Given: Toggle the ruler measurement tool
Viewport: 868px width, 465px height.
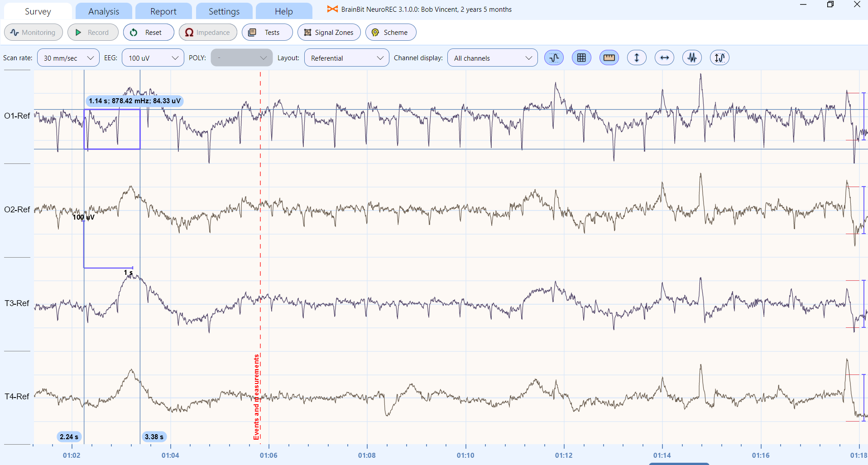Looking at the screenshot, I should [609, 58].
